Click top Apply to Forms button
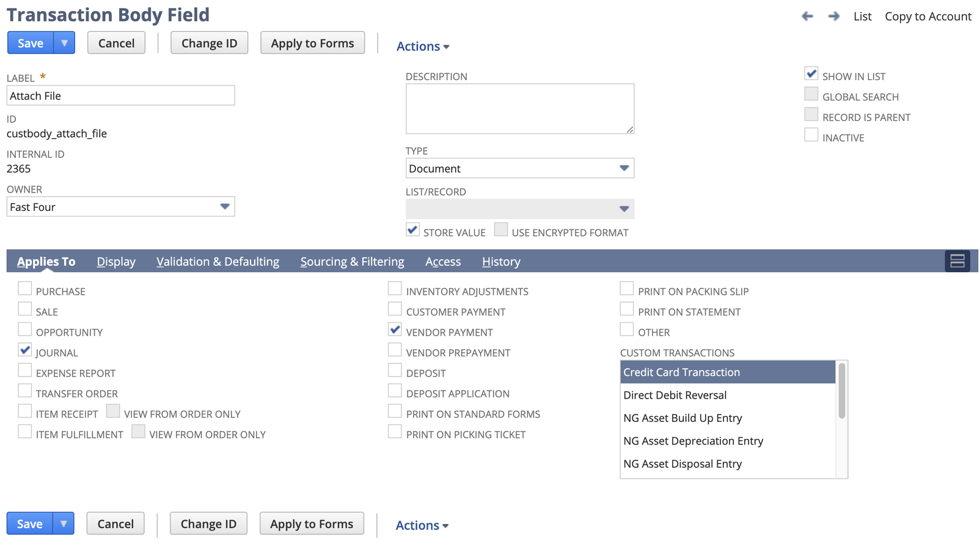980x560 pixels. [x=312, y=43]
